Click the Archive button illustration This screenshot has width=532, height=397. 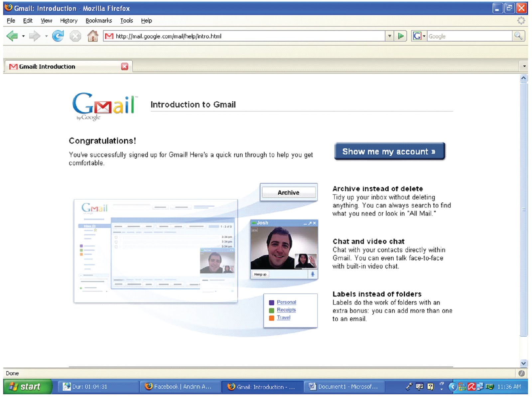tap(289, 193)
